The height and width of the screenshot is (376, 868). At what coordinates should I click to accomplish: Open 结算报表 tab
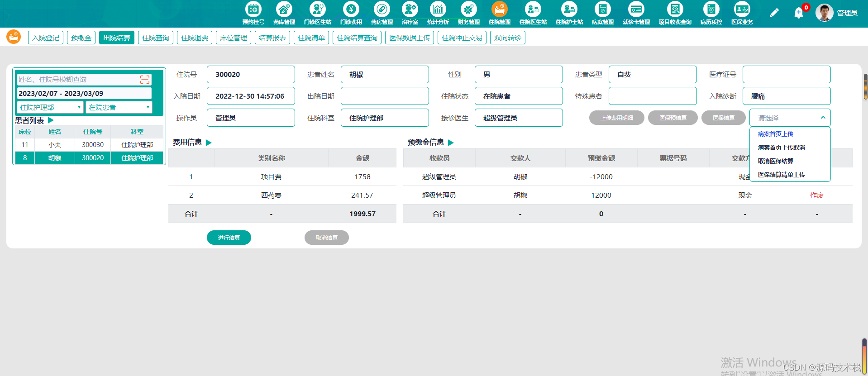click(272, 38)
